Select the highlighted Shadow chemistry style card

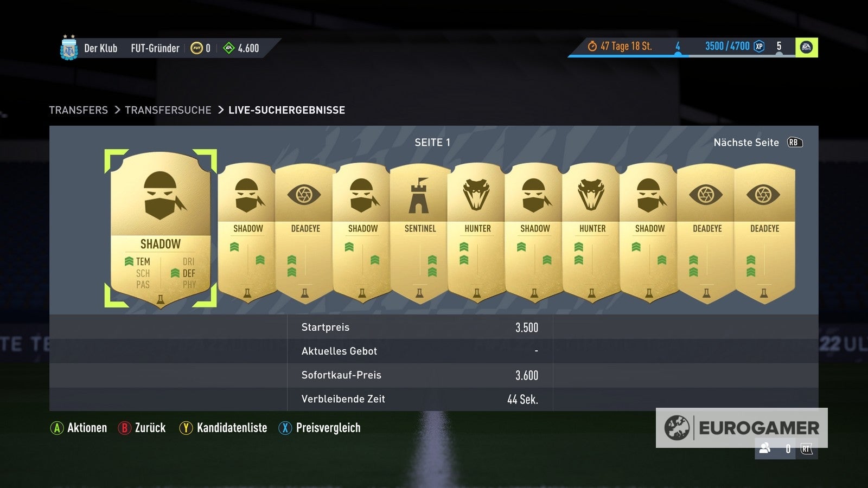(x=161, y=229)
